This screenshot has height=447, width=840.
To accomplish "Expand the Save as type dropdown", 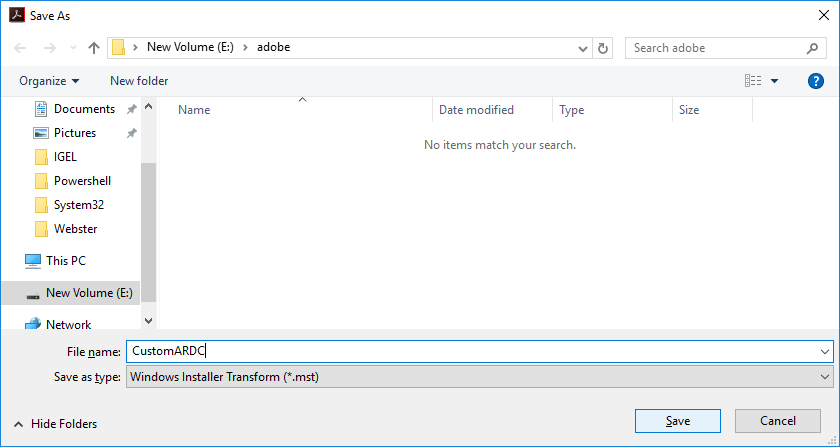I will coord(824,377).
